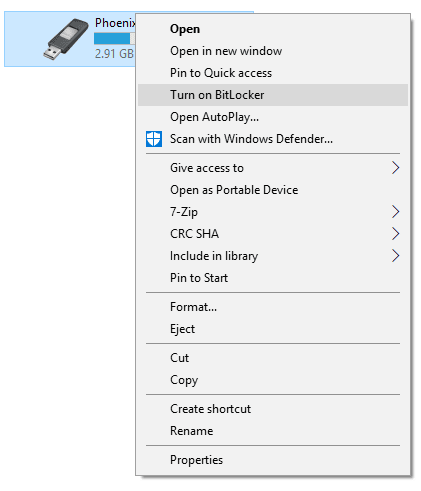Click the Windows Defender shield icon

coord(154,139)
